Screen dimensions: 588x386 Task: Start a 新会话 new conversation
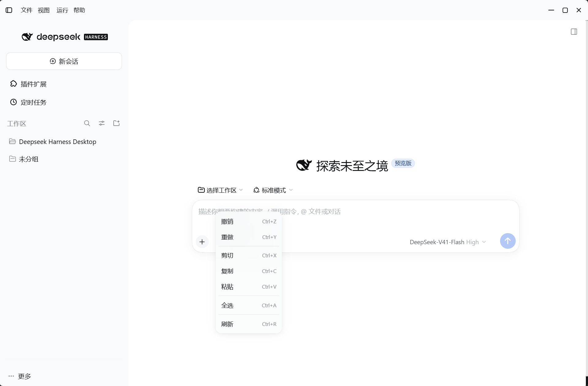click(x=64, y=61)
